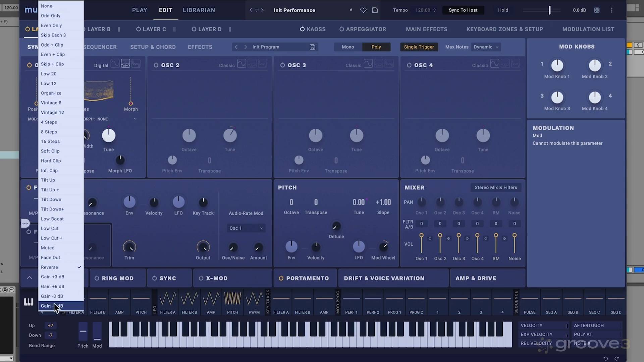The width and height of the screenshot is (644, 362).
Task: Enable the Ring Mod power toggle
Action: click(97, 278)
